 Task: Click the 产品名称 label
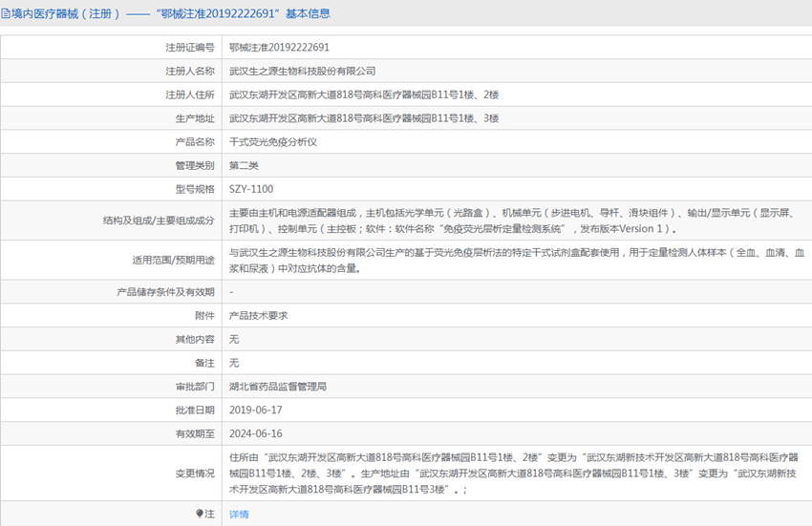tap(195, 142)
